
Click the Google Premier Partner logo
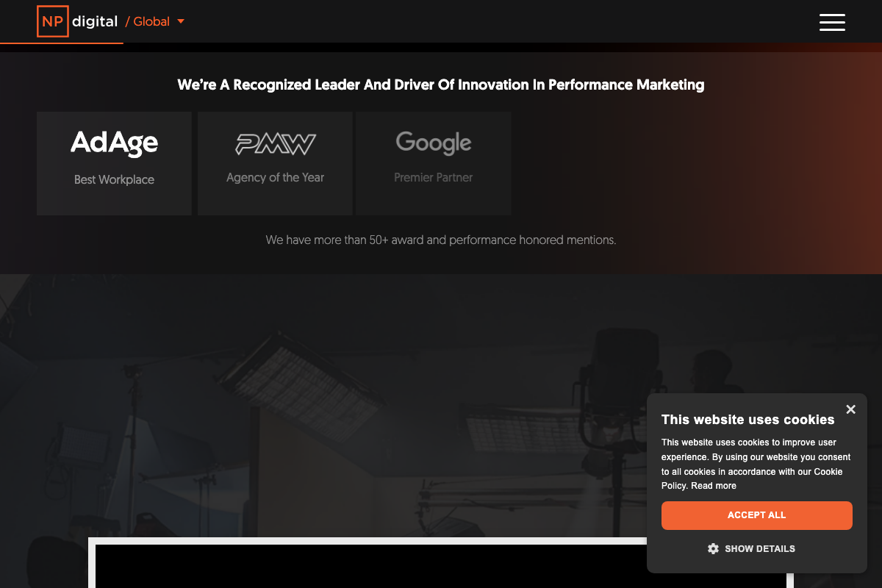pos(433,143)
